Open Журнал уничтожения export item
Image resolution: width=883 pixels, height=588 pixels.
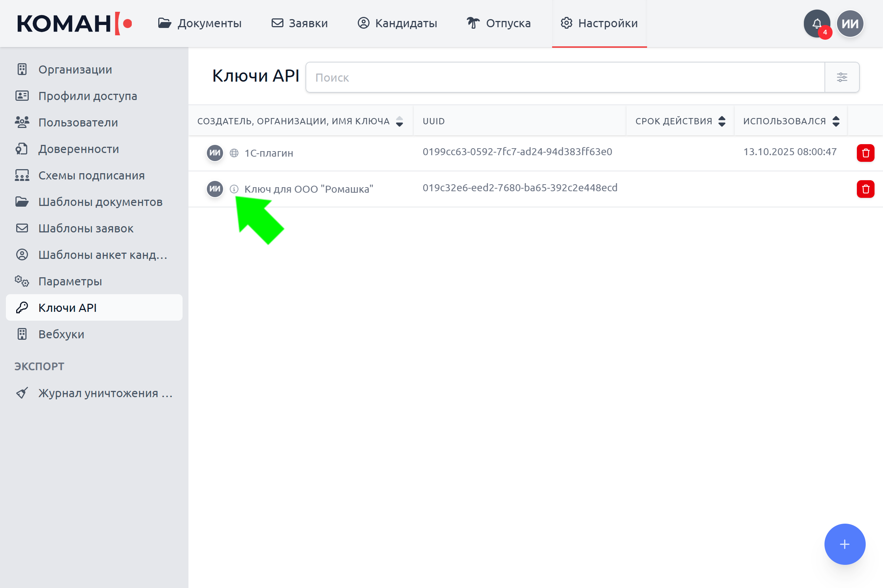click(105, 393)
